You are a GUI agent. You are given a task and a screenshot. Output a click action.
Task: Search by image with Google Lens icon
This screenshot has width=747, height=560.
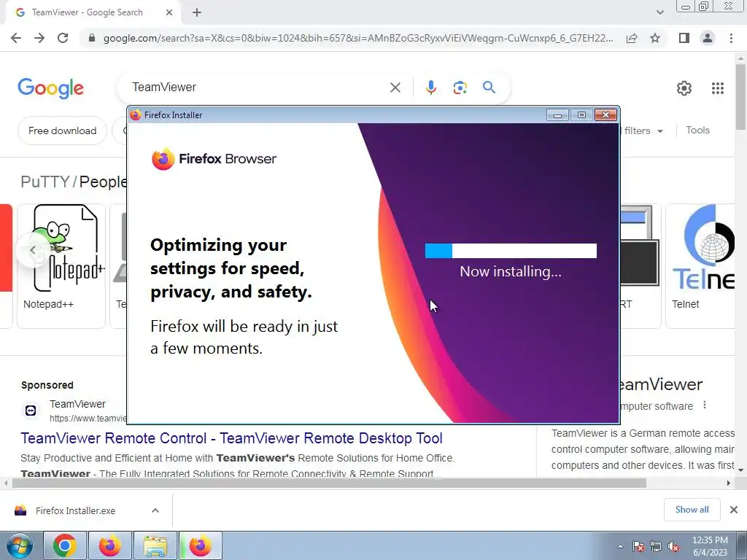coord(460,87)
